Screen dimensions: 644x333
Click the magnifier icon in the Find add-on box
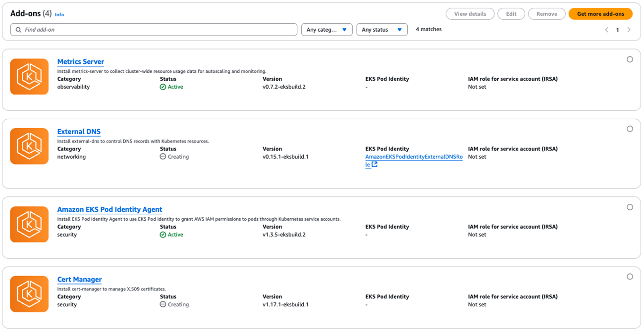pos(17,29)
